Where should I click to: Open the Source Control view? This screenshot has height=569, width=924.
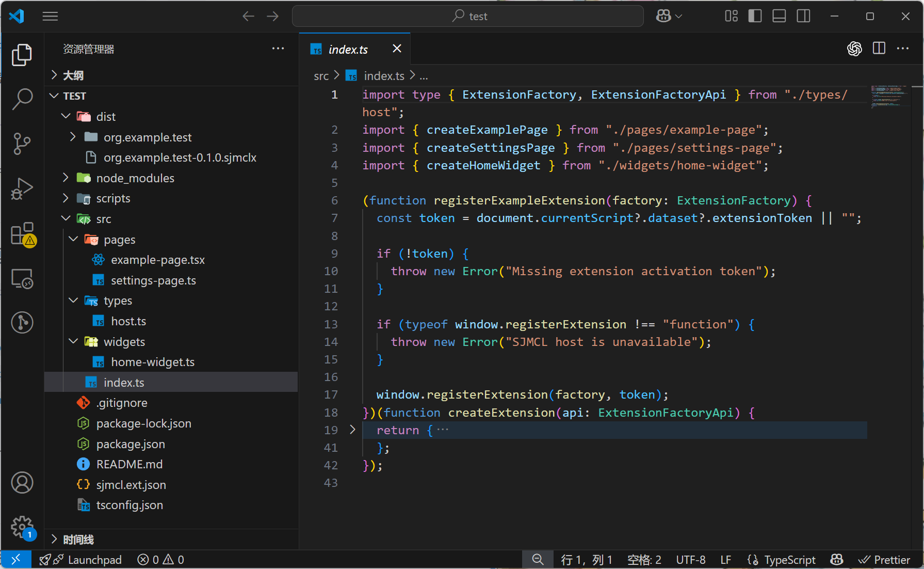tap(22, 144)
